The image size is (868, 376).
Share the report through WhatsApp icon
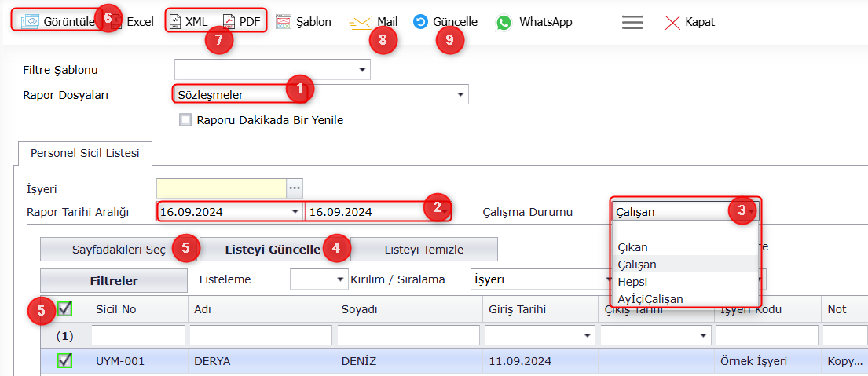point(504,22)
